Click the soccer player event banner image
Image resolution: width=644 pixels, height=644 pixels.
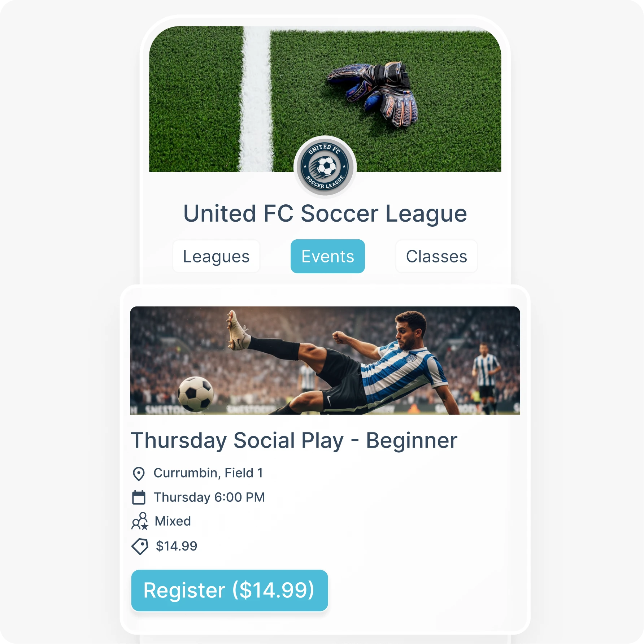(x=325, y=360)
